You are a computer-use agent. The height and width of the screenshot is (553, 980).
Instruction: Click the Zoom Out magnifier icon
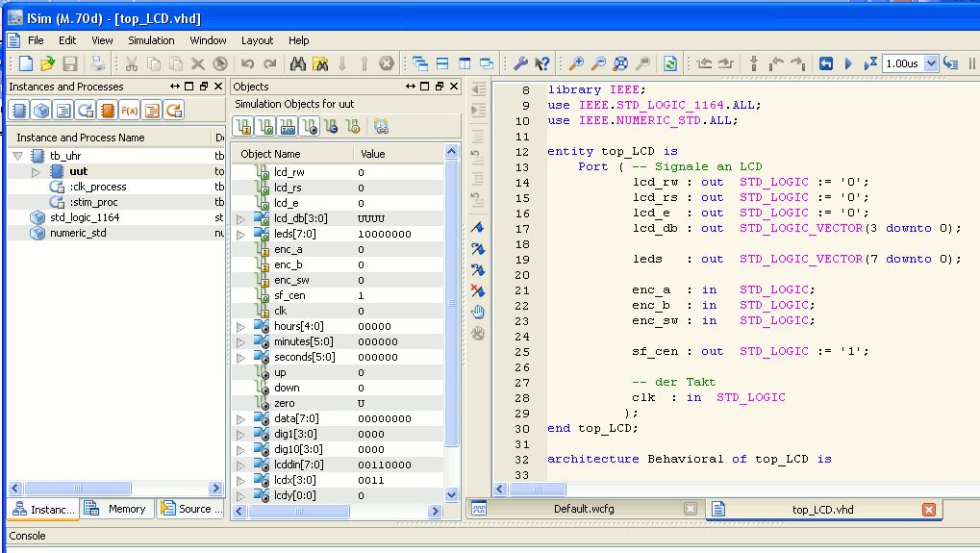pos(598,63)
